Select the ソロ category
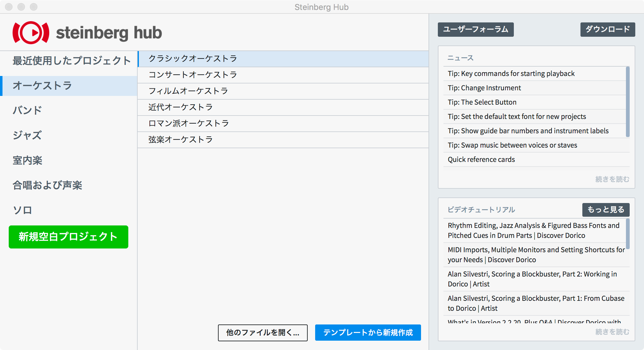 (x=69, y=210)
